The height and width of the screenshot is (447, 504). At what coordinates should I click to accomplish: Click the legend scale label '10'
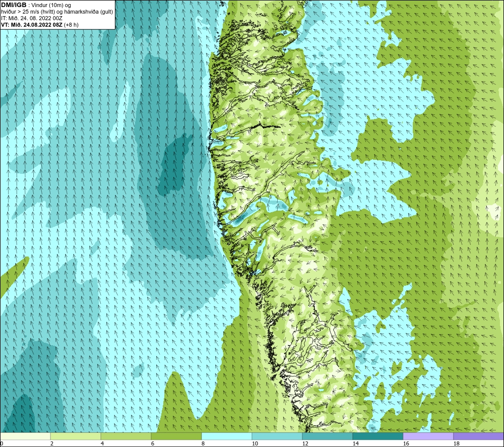(x=255, y=443)
